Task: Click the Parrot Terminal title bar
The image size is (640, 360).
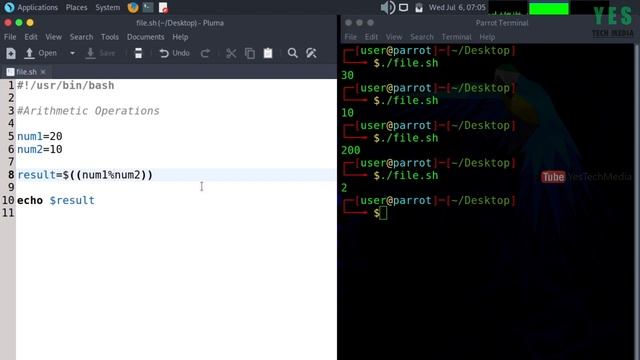Action: (x=502, y=23)
